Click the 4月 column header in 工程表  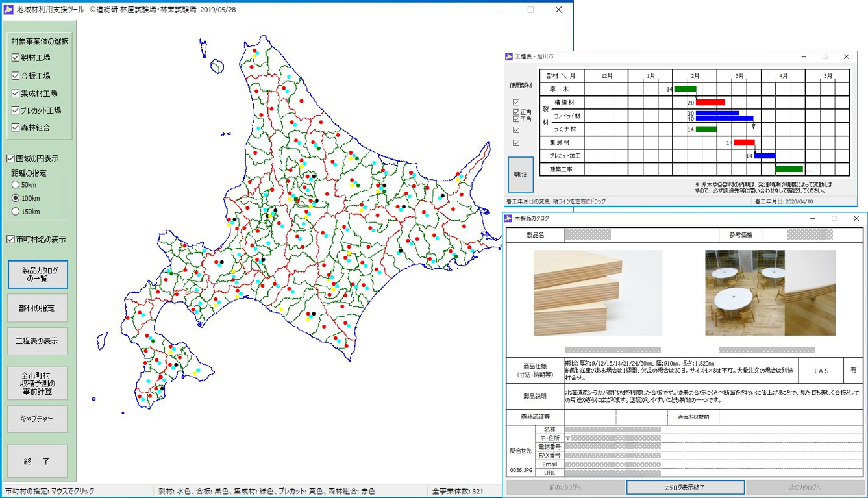click(x=783, y=76)
